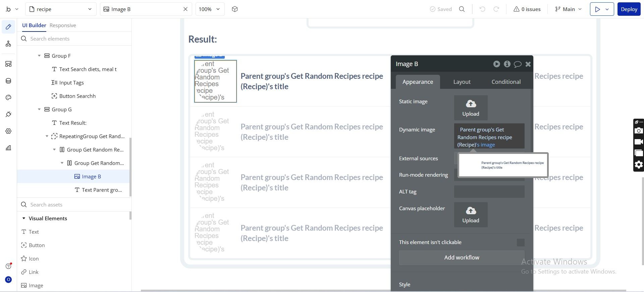Open the Data tab database icon
The image size is (644, 292).
(8, 81)
